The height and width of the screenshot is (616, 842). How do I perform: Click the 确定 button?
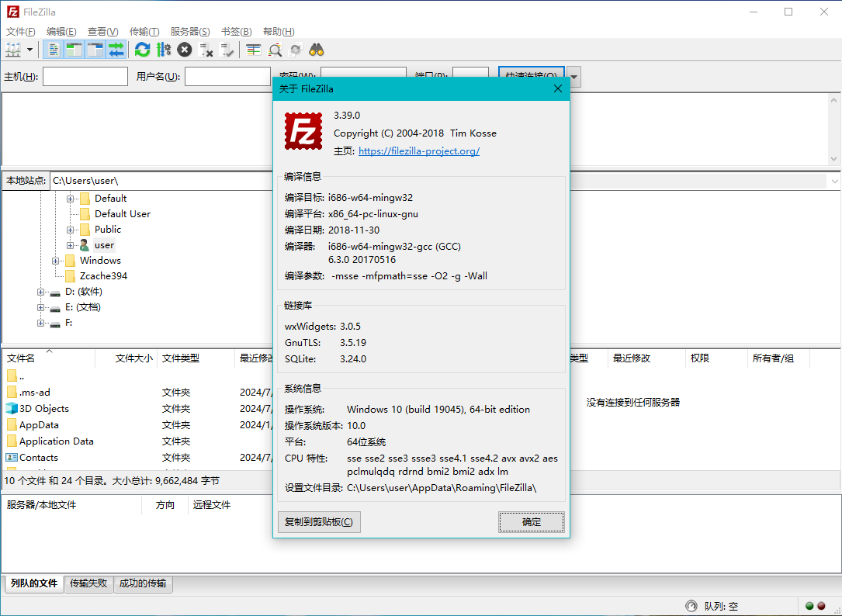[531, 522]
